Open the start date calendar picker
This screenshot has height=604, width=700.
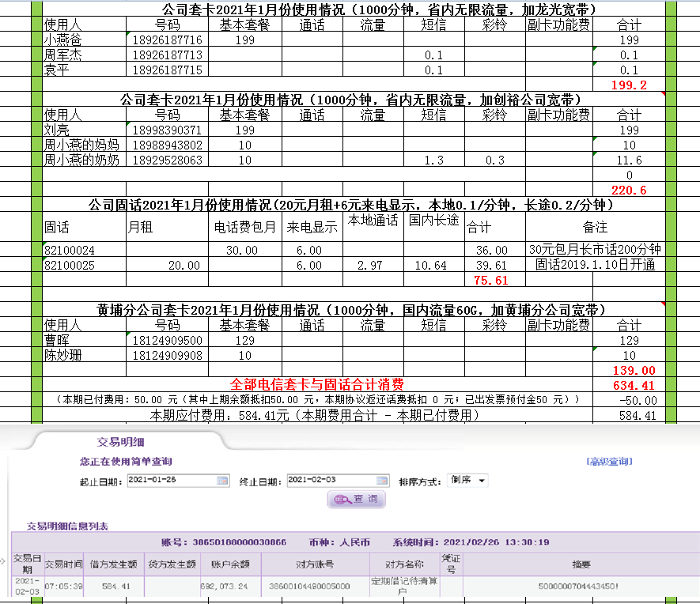(x=222, y=481)
